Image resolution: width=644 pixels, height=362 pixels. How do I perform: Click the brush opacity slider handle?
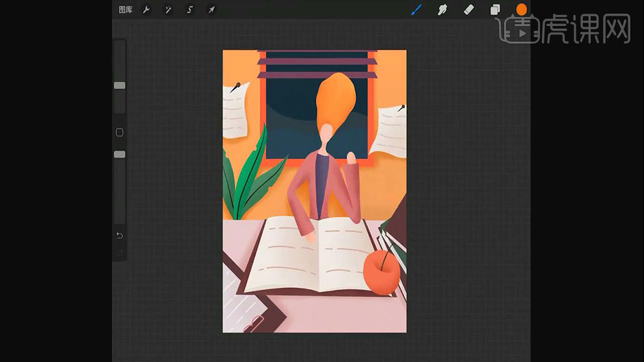tap(120, 154)
